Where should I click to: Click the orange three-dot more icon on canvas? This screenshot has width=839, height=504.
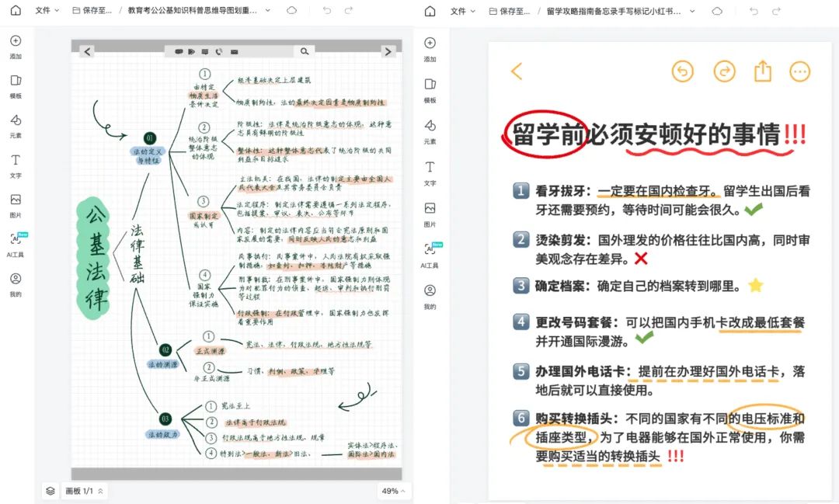coord(800,71)
